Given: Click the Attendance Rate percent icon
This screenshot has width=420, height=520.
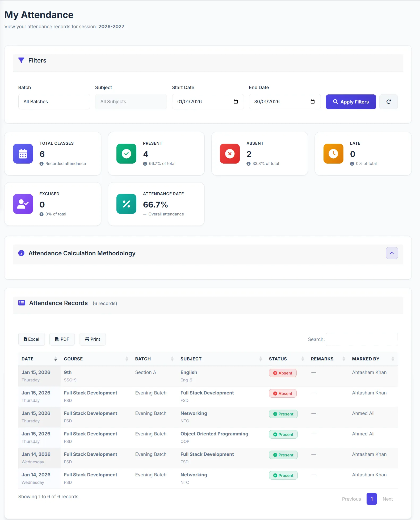Looking at the screenshot, I should point(126,204).
